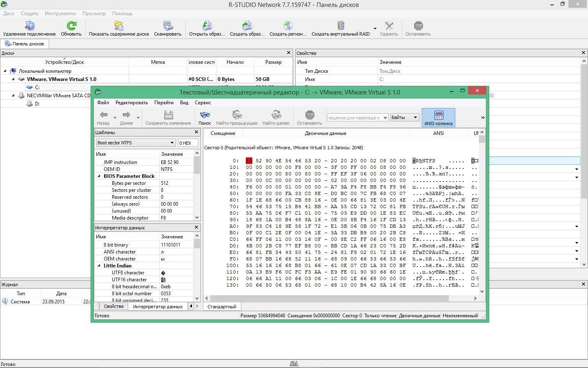Click the hex editor Остановить stop icon
This screenshot has height=368, width=588.
[x=310, y=115]
